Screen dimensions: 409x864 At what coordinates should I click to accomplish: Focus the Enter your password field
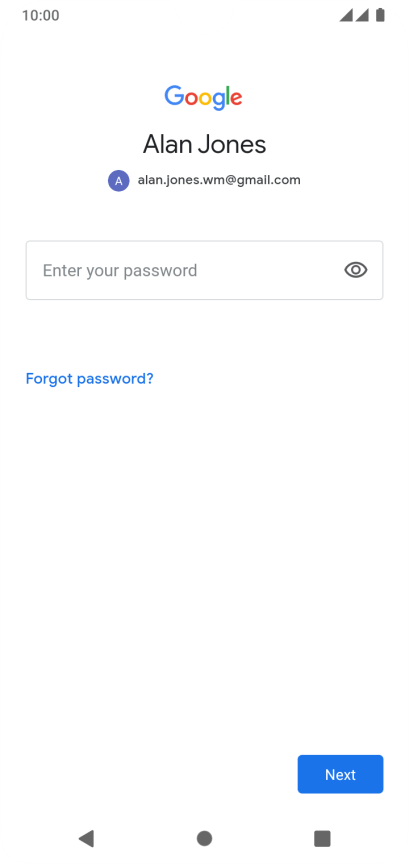tap(204, 270)
